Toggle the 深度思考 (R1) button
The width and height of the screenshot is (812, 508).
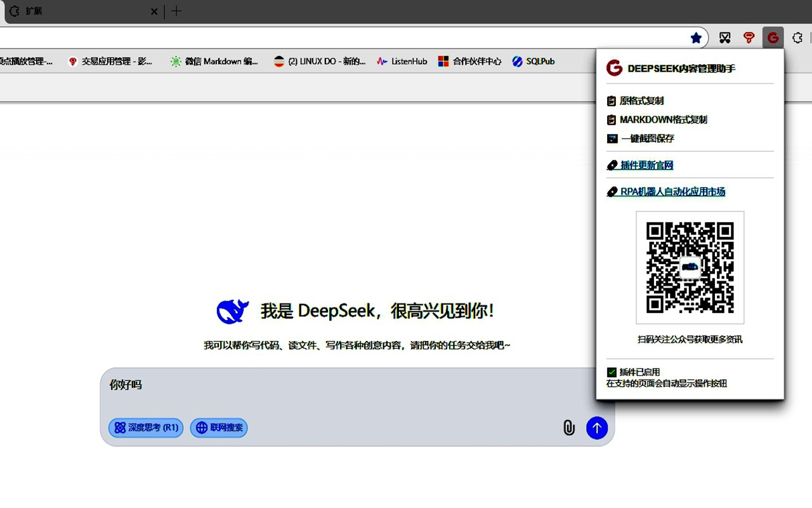(146, 428)
